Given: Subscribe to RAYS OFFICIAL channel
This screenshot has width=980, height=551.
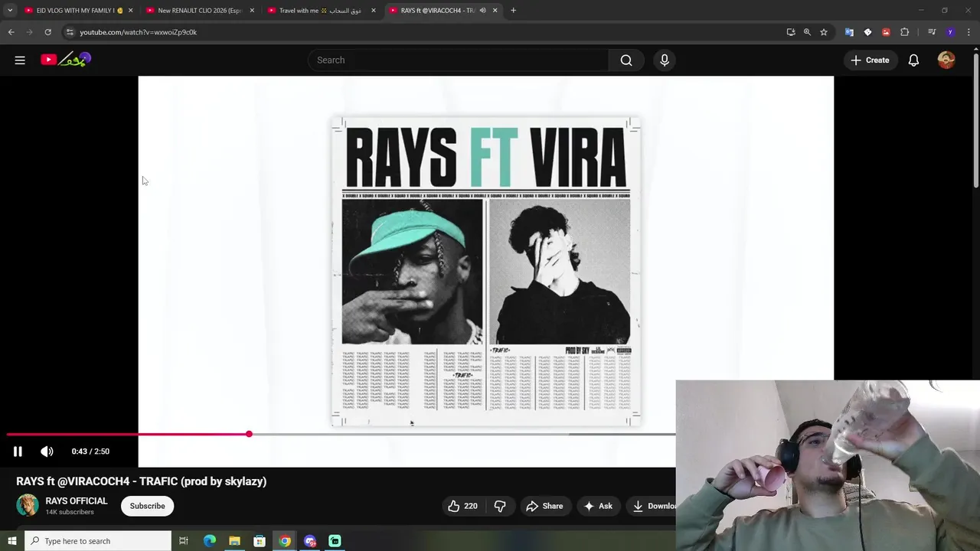Looking at the screenshot, I should tap(147, 506).
